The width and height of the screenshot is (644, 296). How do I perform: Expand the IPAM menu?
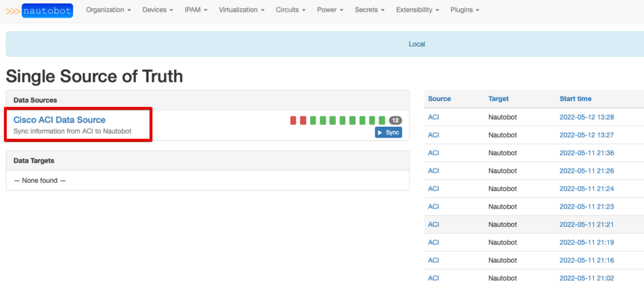click(x=196, y=10)
